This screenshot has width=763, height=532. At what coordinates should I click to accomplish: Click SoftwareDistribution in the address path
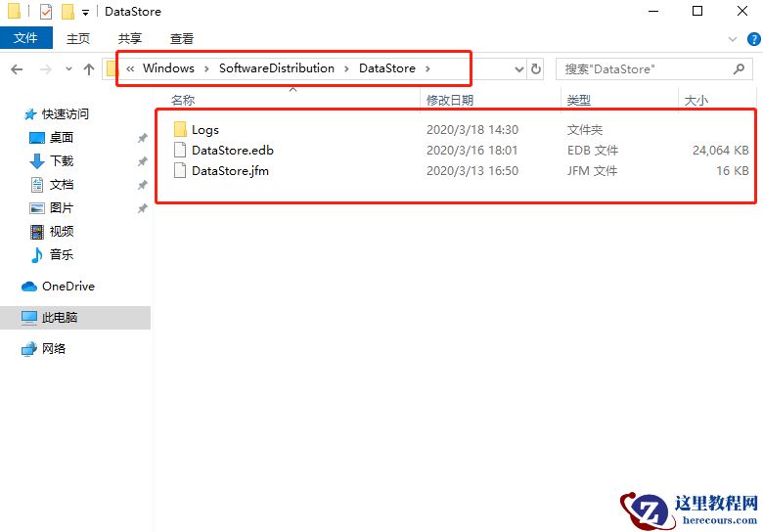click(x=277, y=68)
